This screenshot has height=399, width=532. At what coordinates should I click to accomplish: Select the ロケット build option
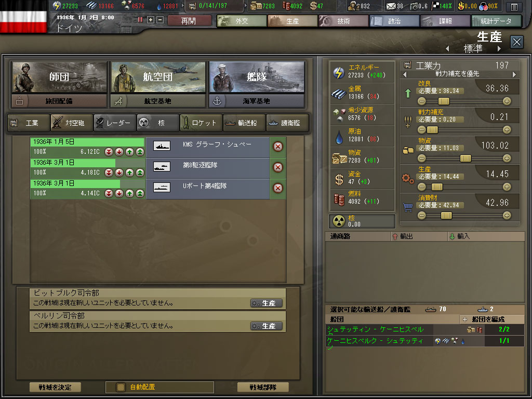click(201, 123)
